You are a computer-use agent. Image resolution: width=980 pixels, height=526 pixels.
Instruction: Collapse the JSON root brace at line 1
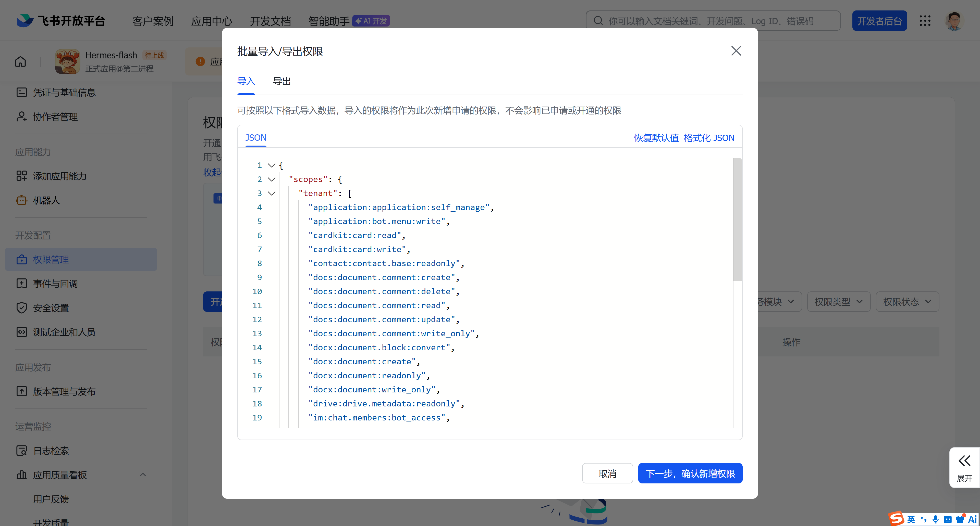pos(272,165)
